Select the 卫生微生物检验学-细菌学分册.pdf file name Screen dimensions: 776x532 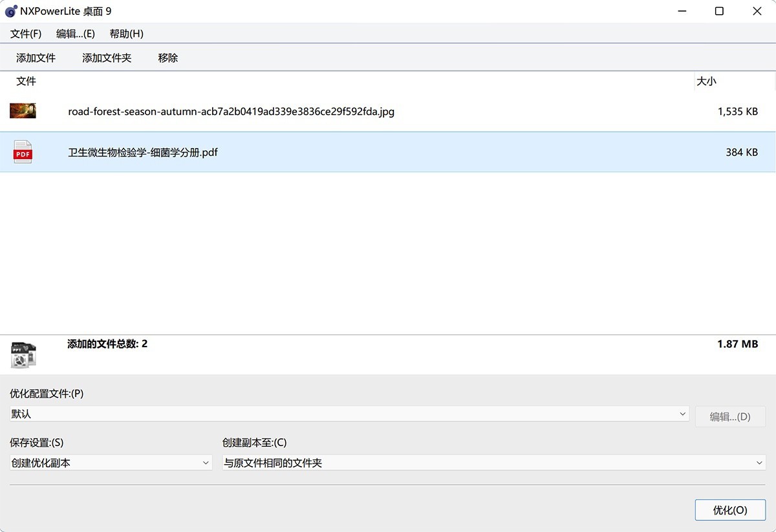click(143, 153)
